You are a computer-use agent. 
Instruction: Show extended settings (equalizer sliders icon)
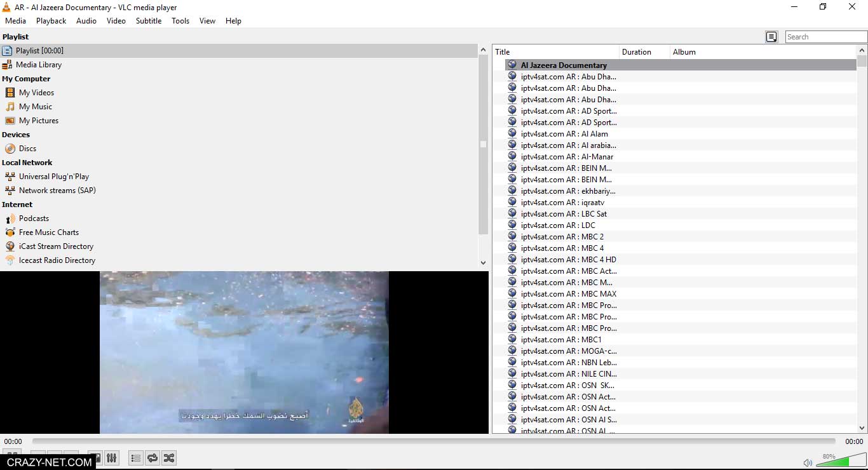click(x=111, y=458)
